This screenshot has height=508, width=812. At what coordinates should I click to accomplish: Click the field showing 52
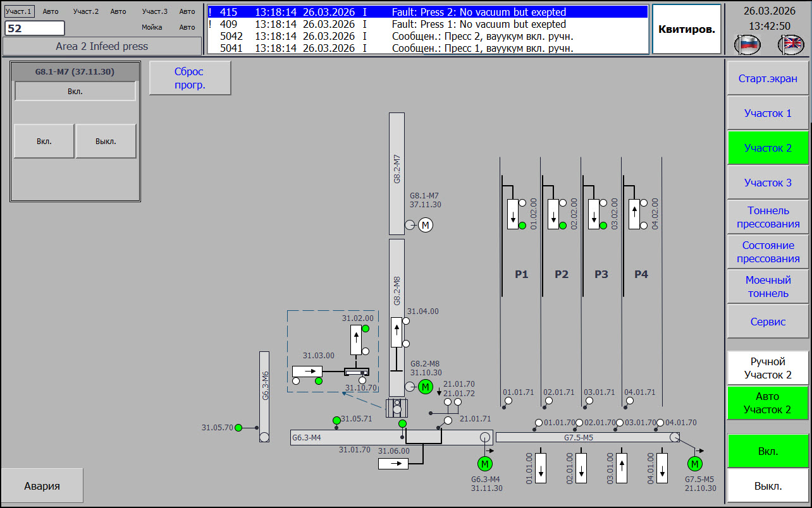pos(35,28)
